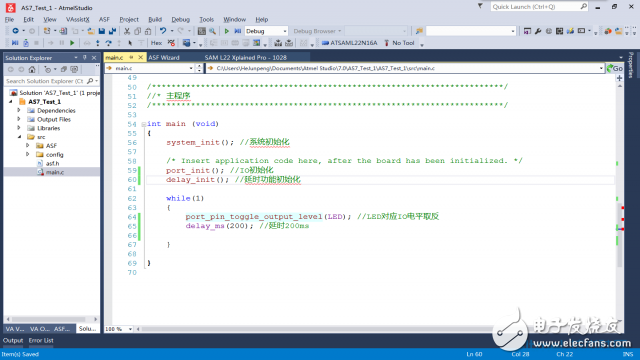Open the VAssistX menu
This screenshot has width=640, height=360.
(78, 19)
